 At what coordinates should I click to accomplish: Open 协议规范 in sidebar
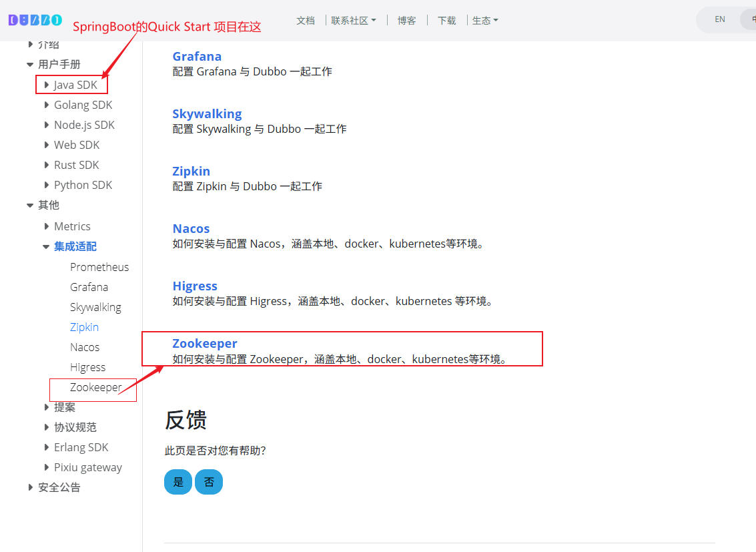[75, 427]
